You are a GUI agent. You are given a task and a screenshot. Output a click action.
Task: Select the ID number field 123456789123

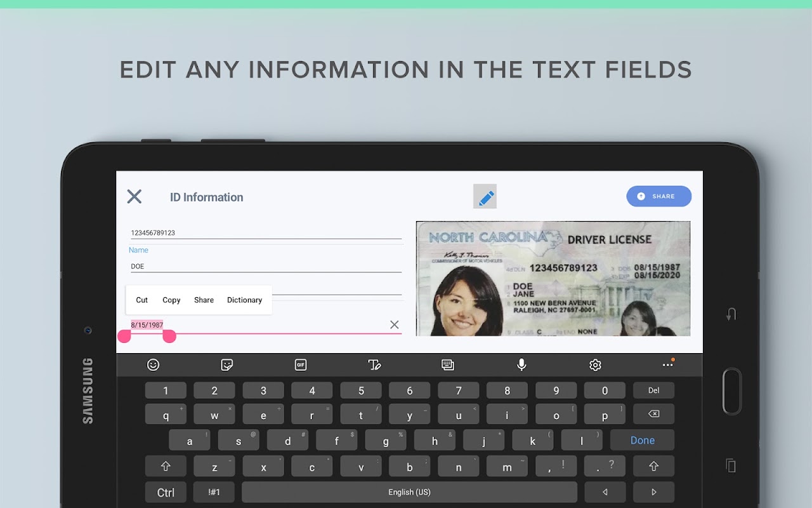tap(266, 233)
